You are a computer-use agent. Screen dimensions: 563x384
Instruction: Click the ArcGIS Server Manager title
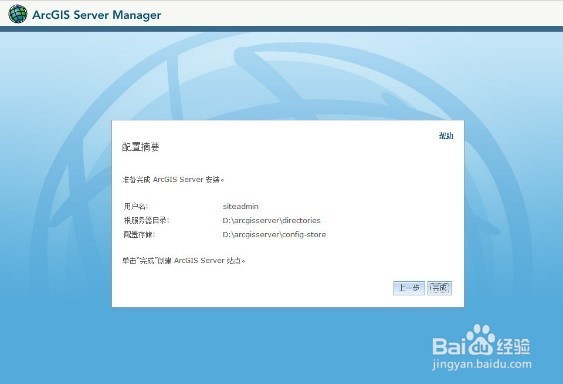tap(97, 15)
